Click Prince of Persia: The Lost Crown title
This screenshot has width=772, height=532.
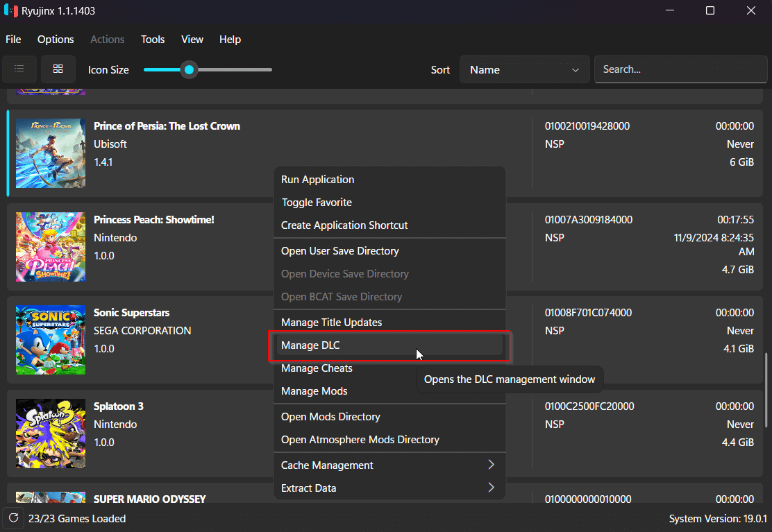(x=167, y=126)
